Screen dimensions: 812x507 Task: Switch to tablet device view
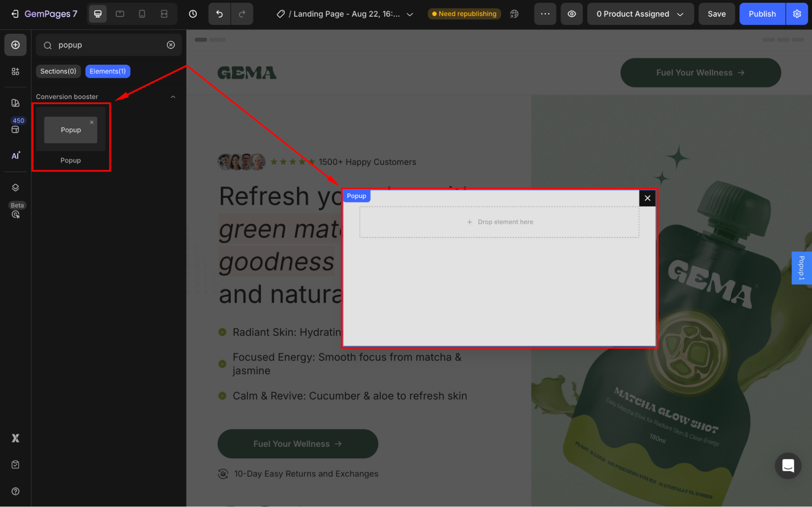click(x=120, y=14)
